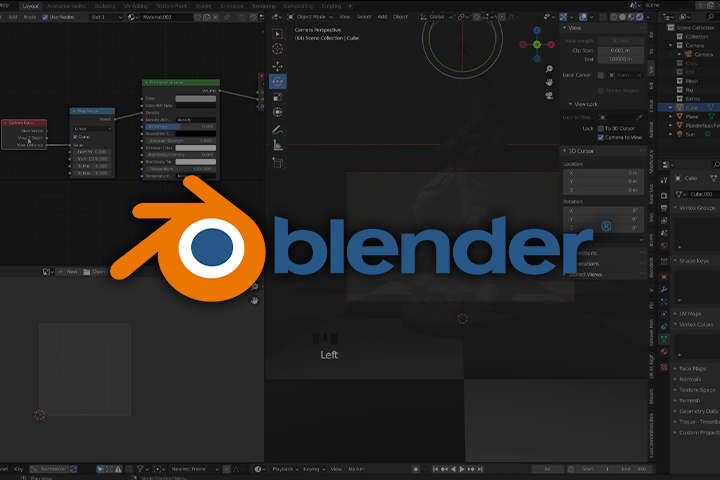The height and width of the screenshot is (480, 720).
Task: Open the Linear interpolation dropdown in Map Range
Action: tap(92, 129)
